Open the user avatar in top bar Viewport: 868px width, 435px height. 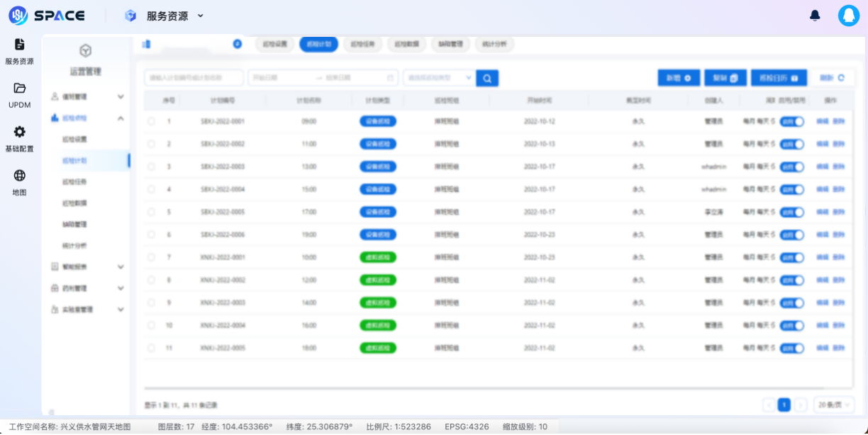click(848, 16)
